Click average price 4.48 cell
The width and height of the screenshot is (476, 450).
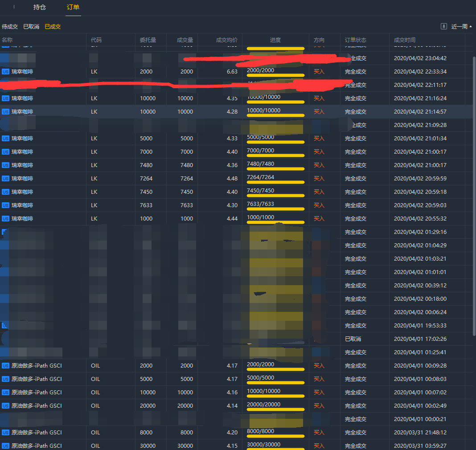coord(232,178)
